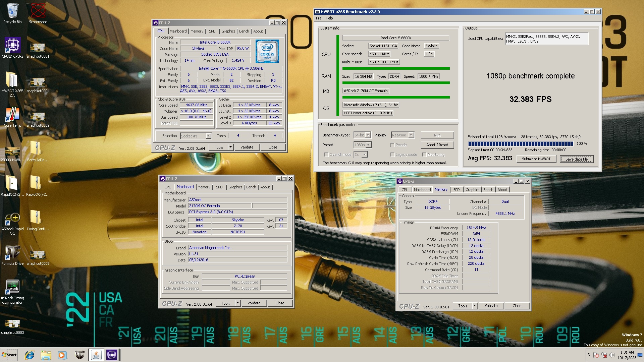Open TimingConfi zip archive icon
This screenshot has height=362, width=644.
pyautogui.click(x=38, y=220)
